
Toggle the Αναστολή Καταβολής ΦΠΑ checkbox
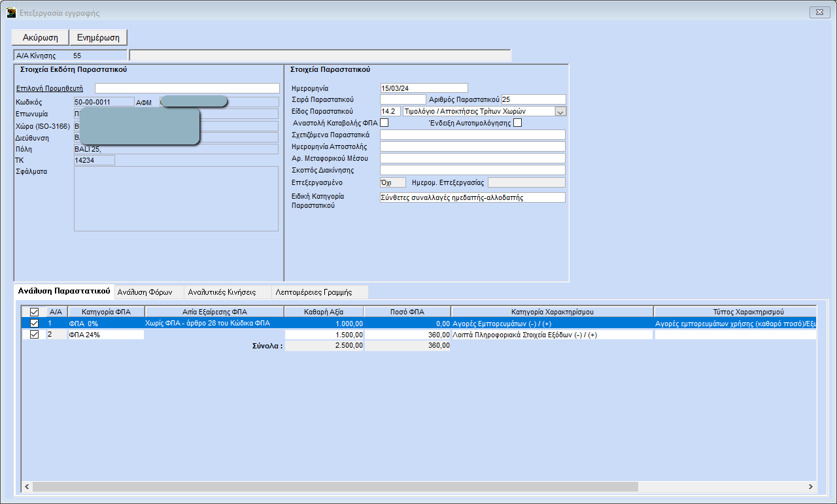(384, 123)
